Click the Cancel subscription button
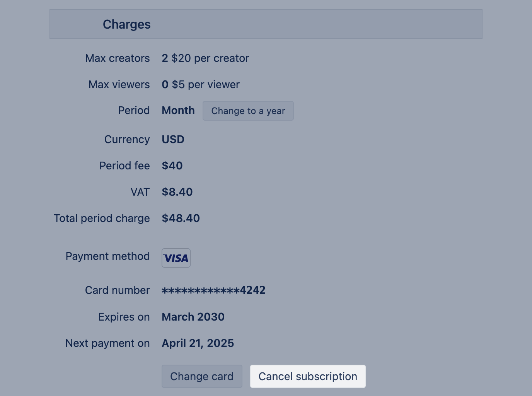The image size is (532, 396). (307, 376)
